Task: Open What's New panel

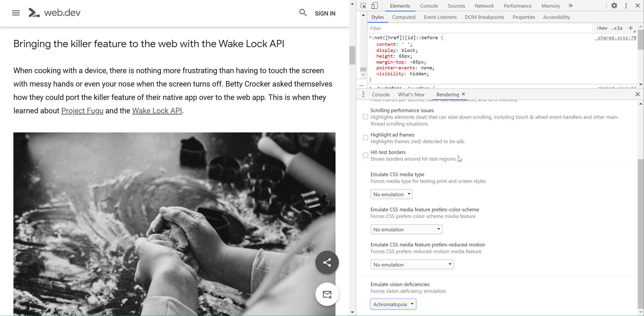Action: click(x=411, y=94)
